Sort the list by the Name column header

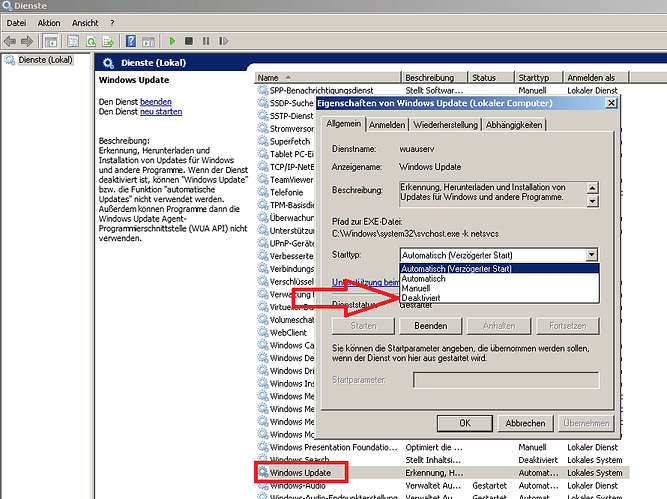point(328,78)
